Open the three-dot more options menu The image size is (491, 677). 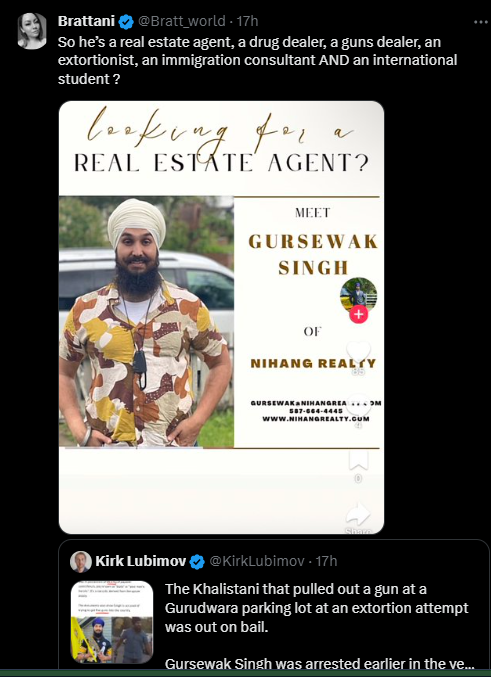pos(481,22)
